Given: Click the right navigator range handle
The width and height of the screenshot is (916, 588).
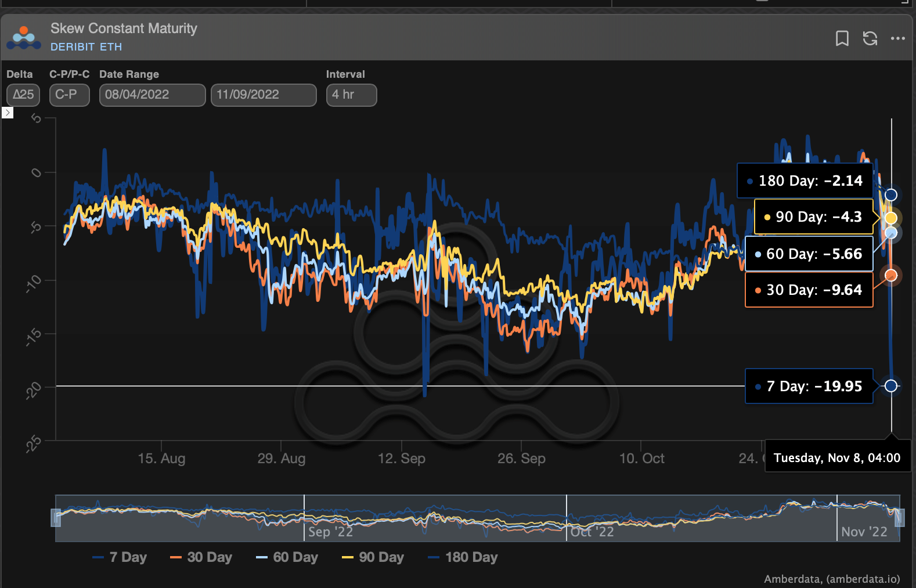Looking at the screenshot, I should point(899,518).
